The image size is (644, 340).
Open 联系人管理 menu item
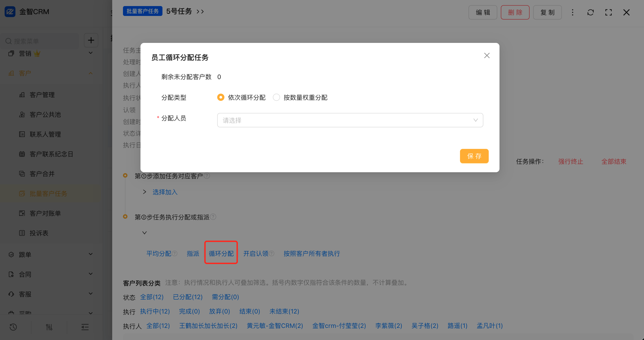pyautogui.click(x=45, y=134)
